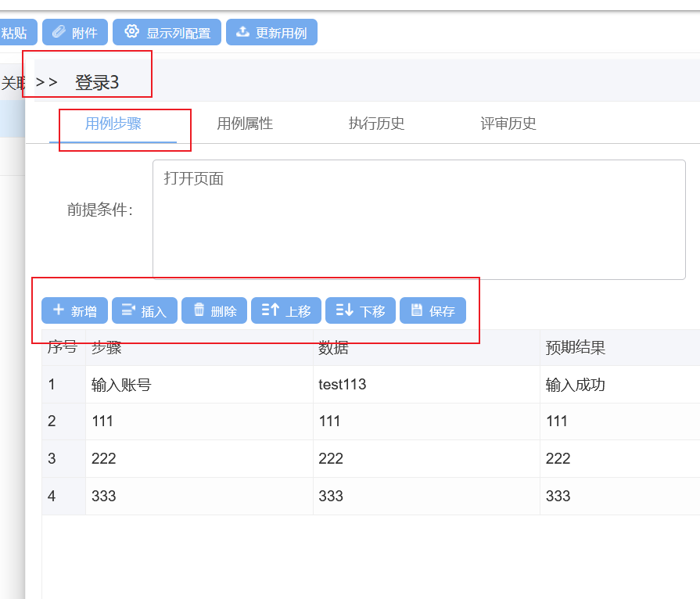Click the trash icon on 删除 button
This screenshot has height=599, width=700.
coord(199,310)
